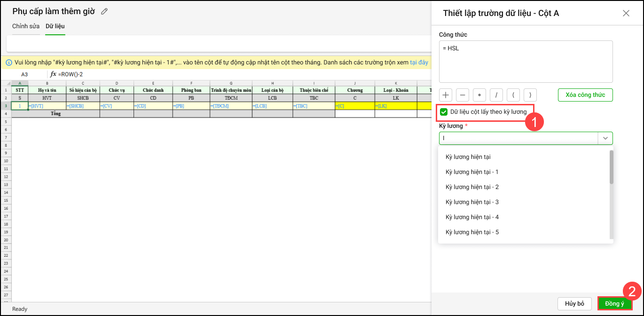
Task: Insert the divide operator into the formula
Action: point(496,95)
